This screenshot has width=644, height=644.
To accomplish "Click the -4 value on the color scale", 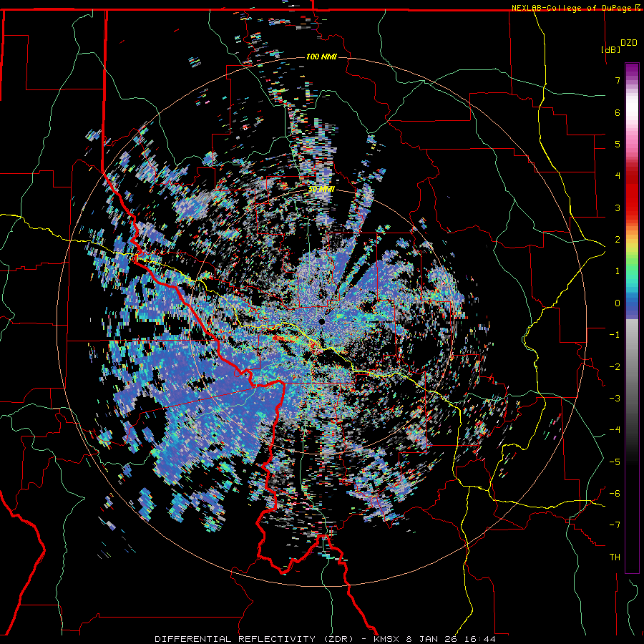I will click(615, 430).
